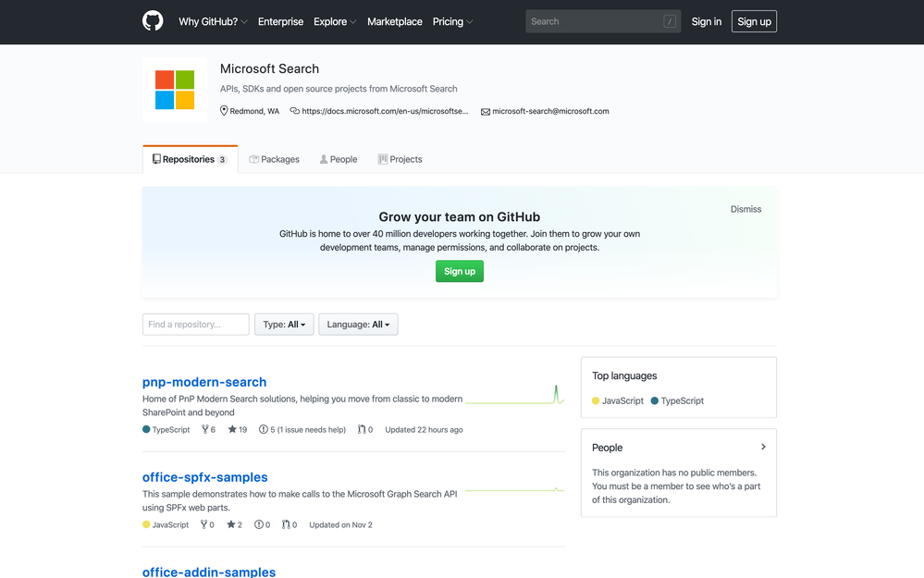Click the pnp-modern-search activity graph

514,395
